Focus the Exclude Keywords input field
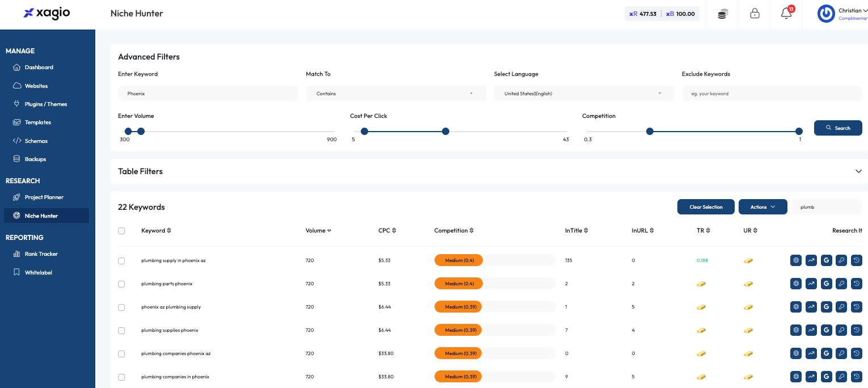868x388 pixels. [x=772, y=94]
